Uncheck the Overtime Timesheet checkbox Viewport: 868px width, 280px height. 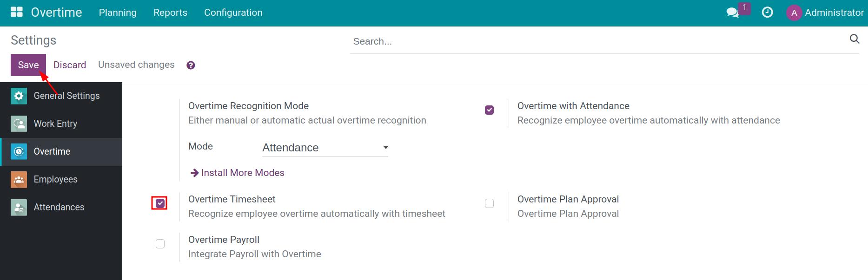pos(160,203)
